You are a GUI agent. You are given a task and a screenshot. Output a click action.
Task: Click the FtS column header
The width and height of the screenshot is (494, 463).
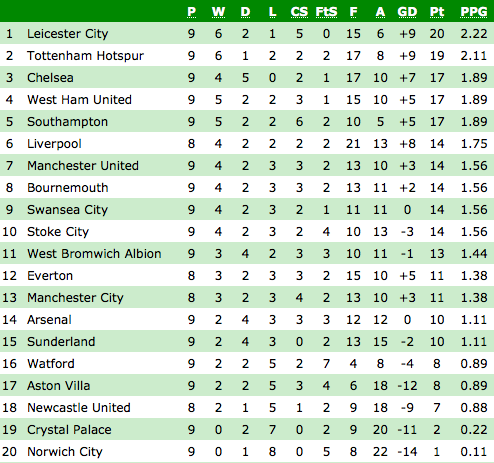point(326,12)
